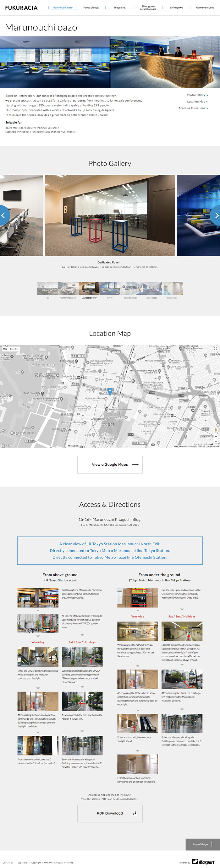Zoom in on the location map
Image resolution: width=220 pixels, height=868 pixels.
tap(216, 437)
